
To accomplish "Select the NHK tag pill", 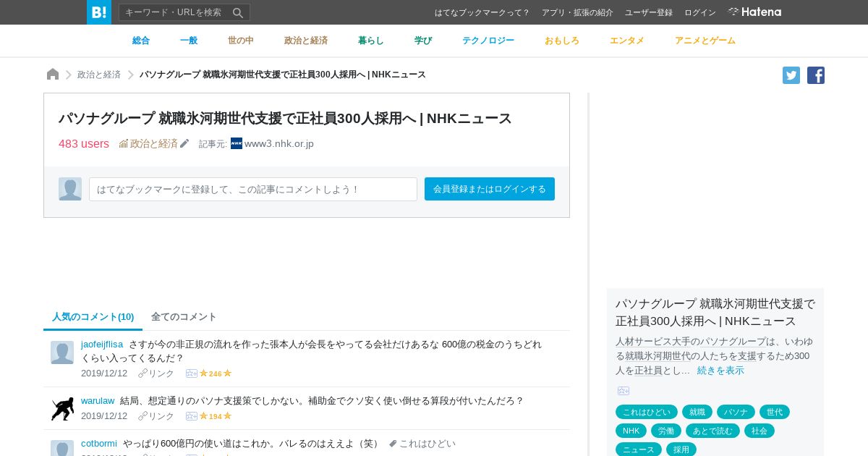I will (631, 431).
